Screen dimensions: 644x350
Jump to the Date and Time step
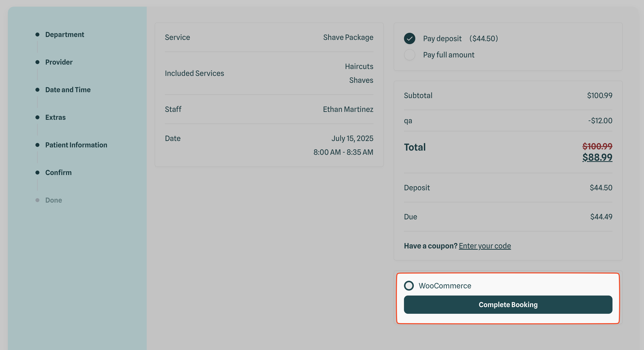coord(68,90)
